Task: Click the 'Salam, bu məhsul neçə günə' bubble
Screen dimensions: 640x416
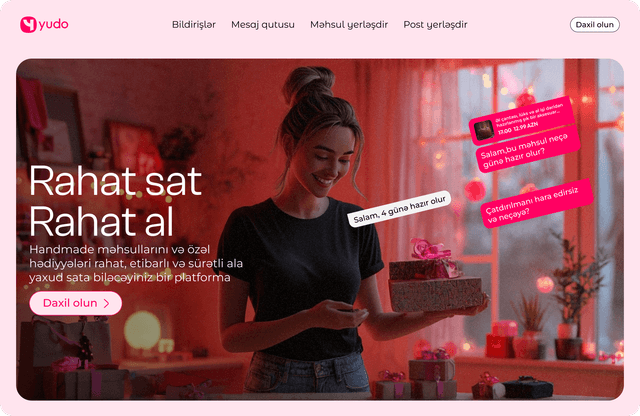Action: click(x=528, y=149)
